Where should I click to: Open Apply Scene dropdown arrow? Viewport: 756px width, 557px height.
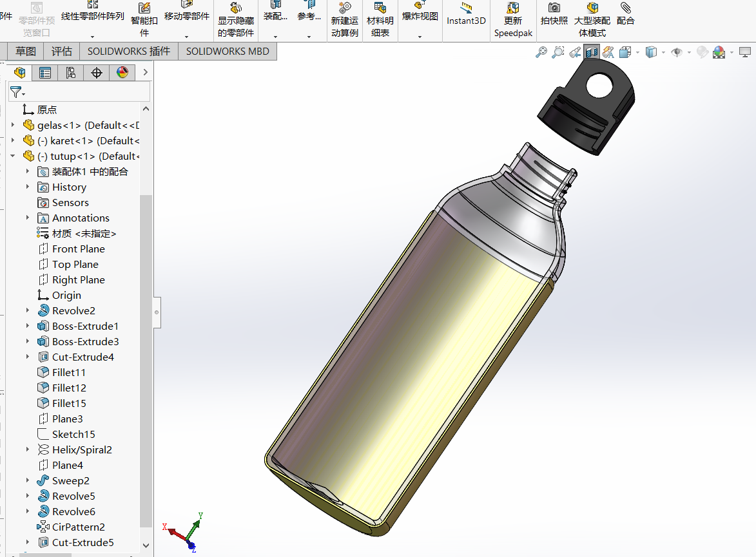click(x=732, y=53)
